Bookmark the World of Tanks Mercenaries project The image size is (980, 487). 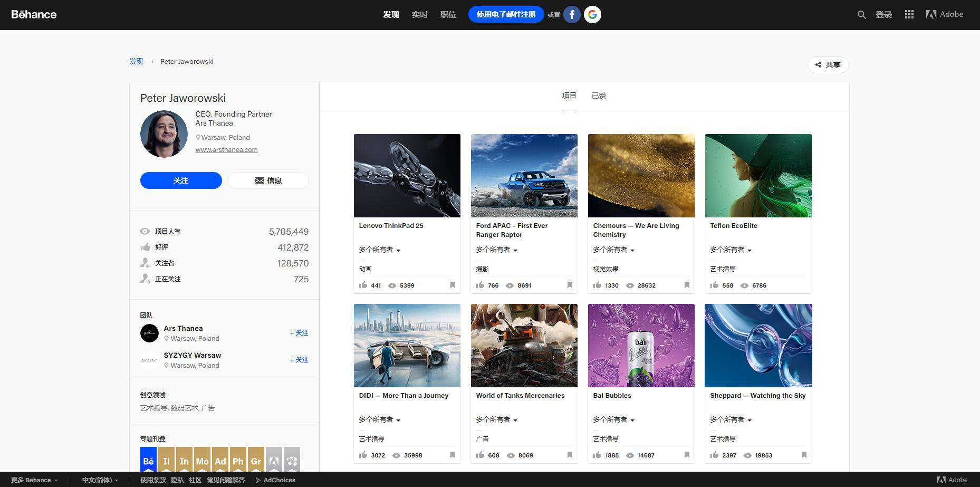coord(570,455)
